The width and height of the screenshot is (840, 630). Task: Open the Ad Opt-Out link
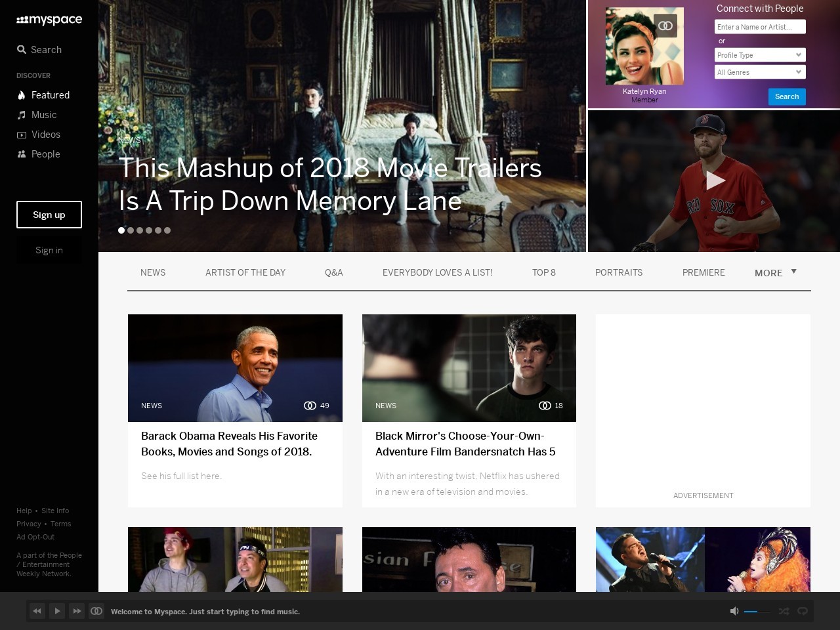pos(35,537)
